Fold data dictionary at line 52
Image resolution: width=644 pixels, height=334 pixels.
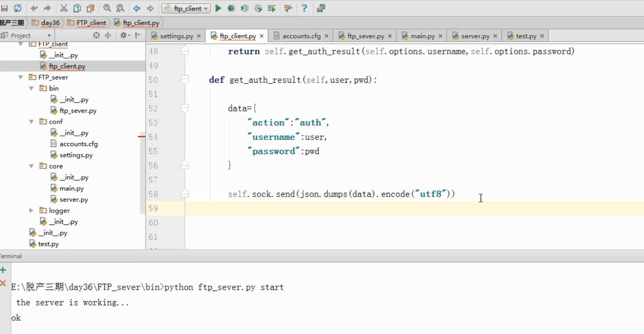click(x=185, y=108)
